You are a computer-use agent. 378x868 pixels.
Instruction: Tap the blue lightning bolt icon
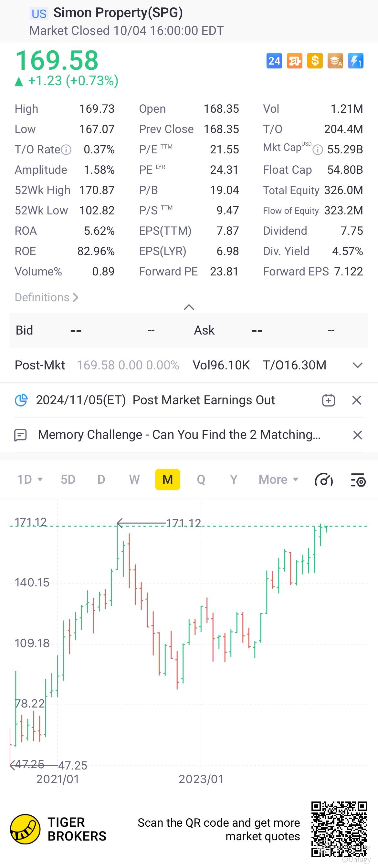click(355, 61)
